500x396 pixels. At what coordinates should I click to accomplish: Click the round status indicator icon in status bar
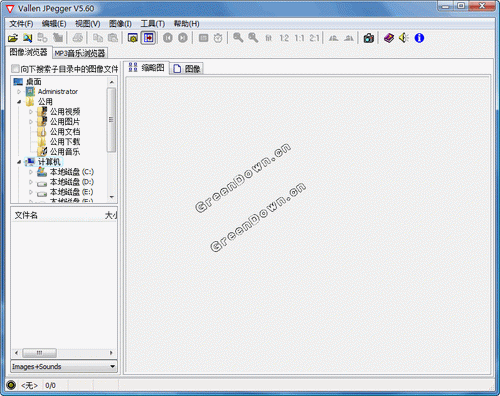tap(11, 385)
